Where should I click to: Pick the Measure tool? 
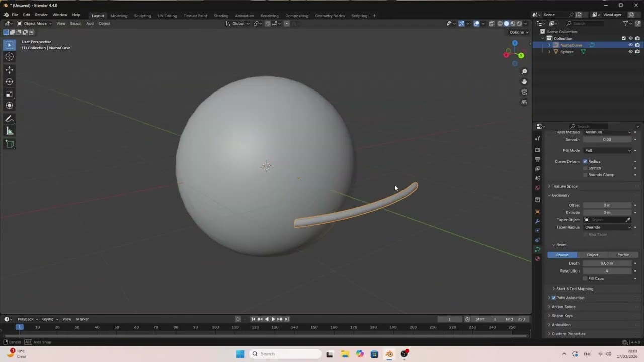click(9, 131)
